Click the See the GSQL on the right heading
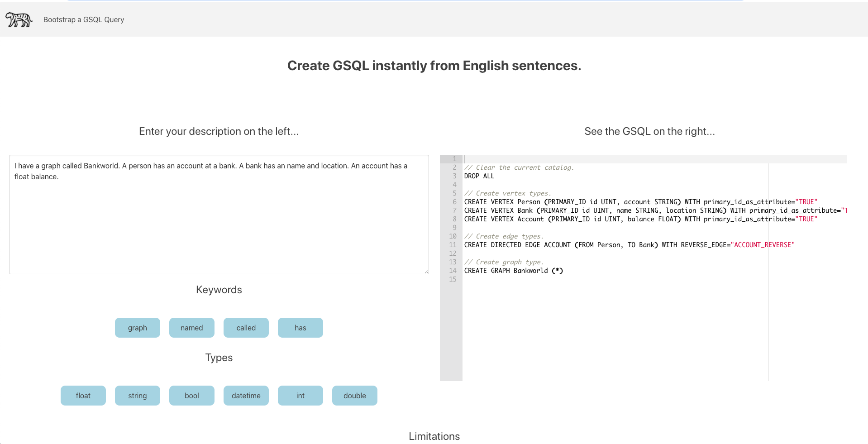 tap(650, 131)
